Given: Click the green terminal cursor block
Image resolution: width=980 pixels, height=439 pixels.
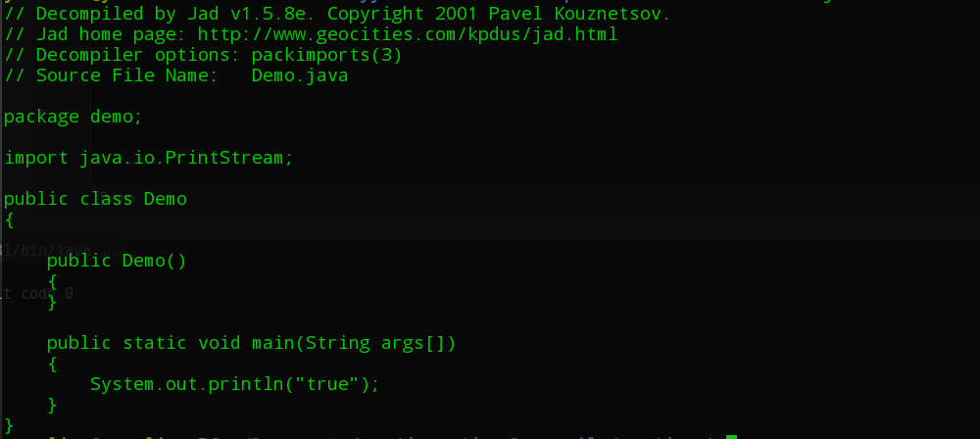Looking at the screenshot, I should pos(731,436).
